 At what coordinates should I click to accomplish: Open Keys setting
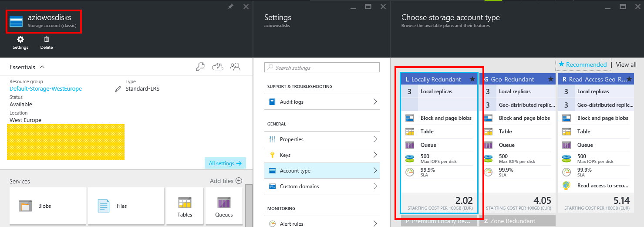(x=322, y=155)
